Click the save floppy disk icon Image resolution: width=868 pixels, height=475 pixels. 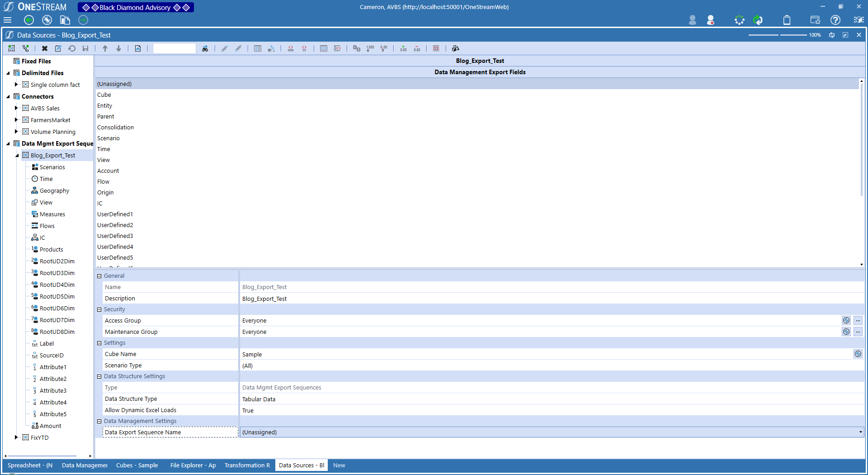[x=85, y=48]
